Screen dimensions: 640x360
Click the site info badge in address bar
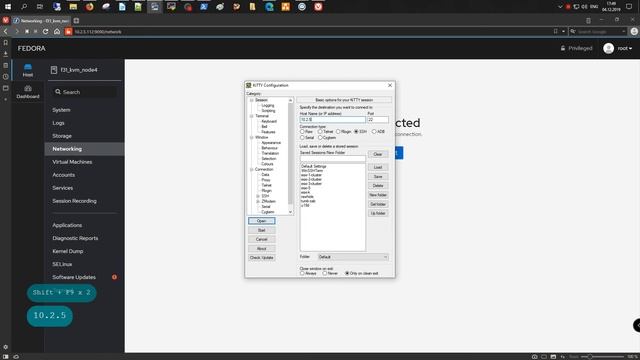[68, 31]
